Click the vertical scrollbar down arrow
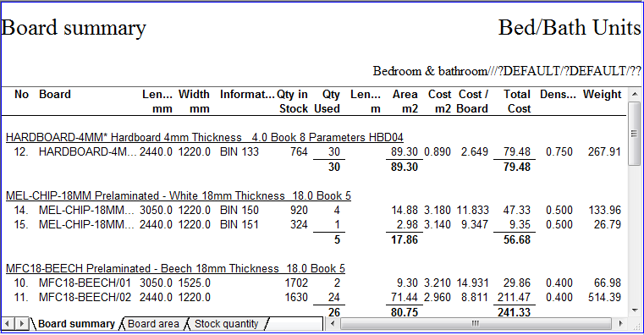644x335 pixels. tap(635, 310)
